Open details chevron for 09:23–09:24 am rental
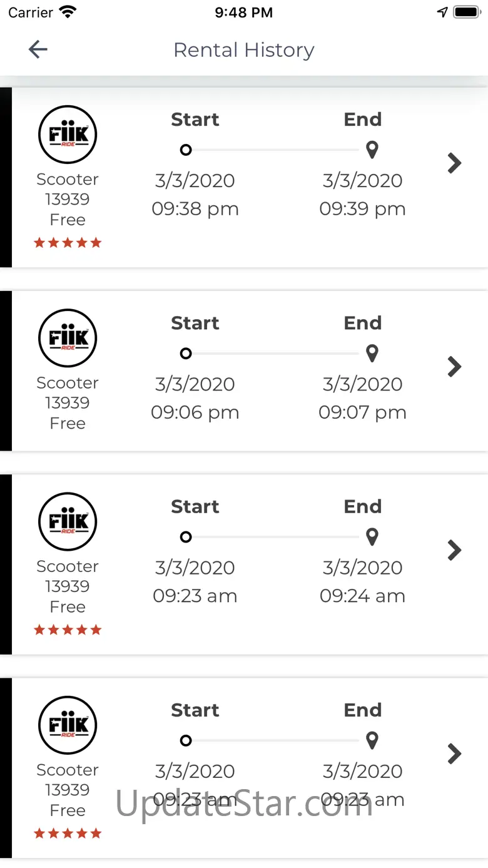The width and height of the screenshot is (488, 868). pyautogui.click(x=455, y=551)
